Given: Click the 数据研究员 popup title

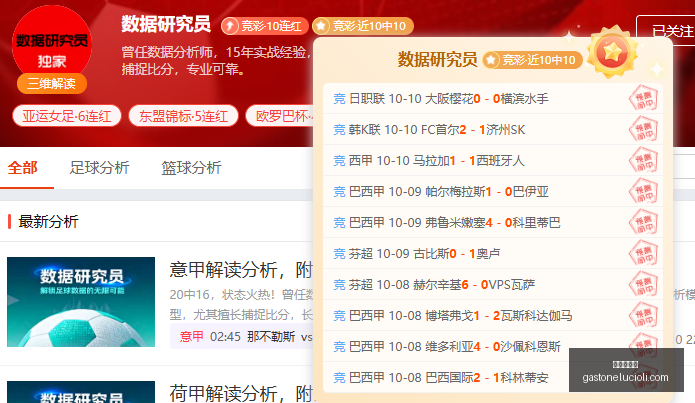Looking at the screenshot, I should (x=437, y=59).
